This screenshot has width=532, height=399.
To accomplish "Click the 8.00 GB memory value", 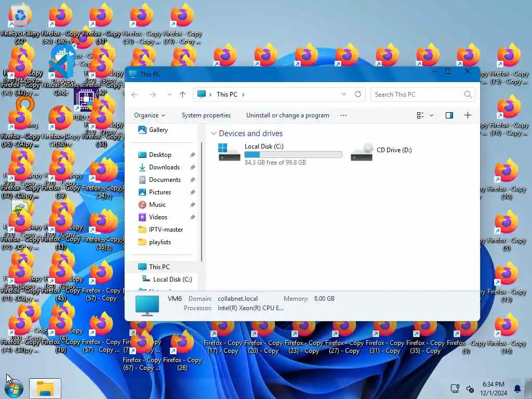I will (324, 299).
